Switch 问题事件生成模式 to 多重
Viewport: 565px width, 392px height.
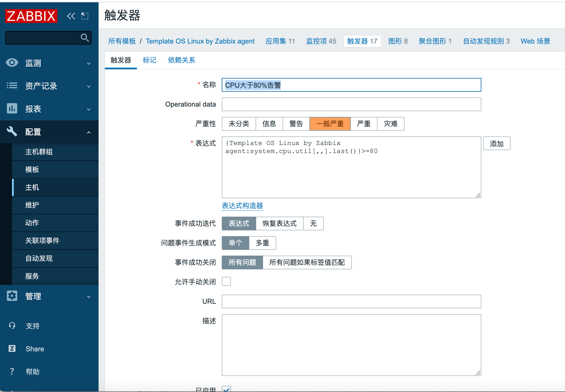262,243
